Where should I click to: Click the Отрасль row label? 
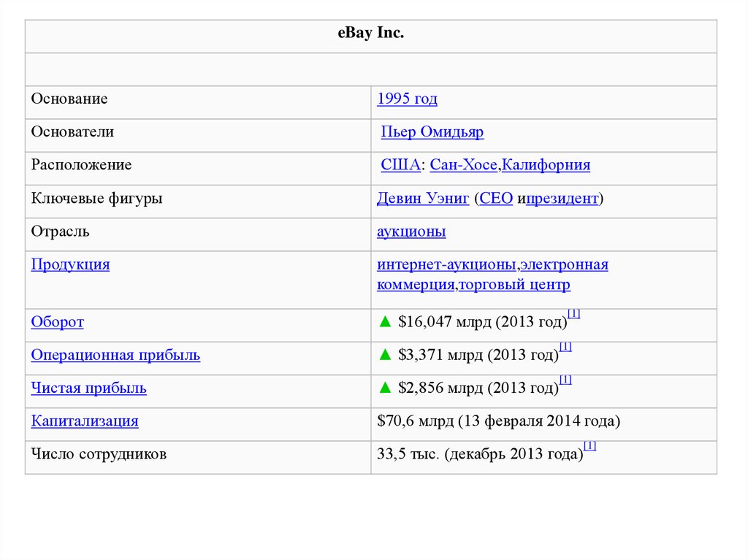coord(60,231)
